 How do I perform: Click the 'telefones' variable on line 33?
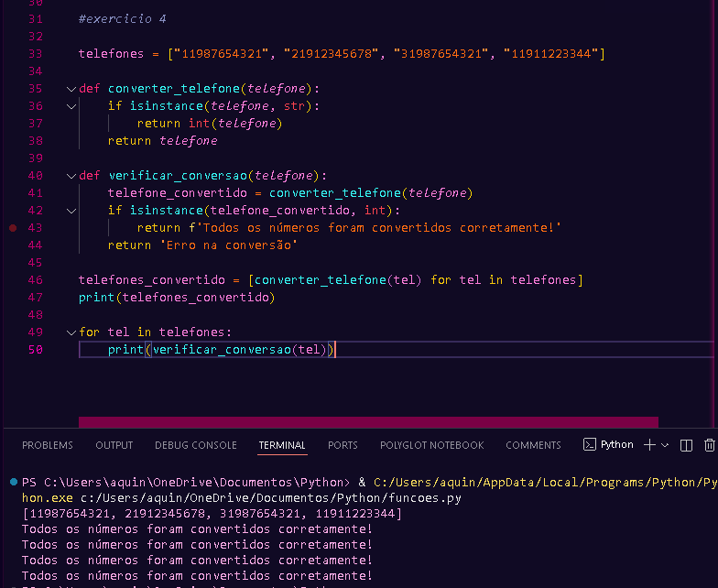click(x=111, y=53)
